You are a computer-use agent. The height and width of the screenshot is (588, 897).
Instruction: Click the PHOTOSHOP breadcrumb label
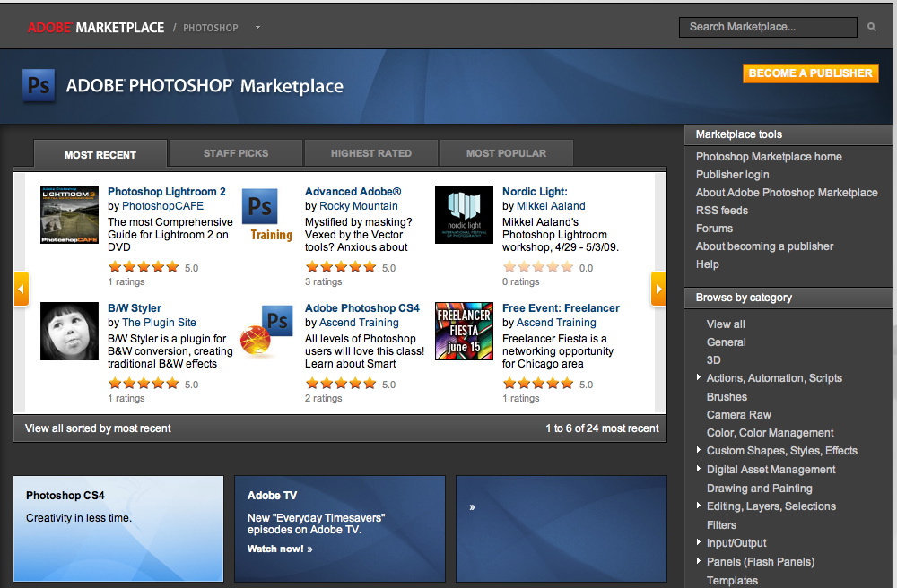(211, 28)
